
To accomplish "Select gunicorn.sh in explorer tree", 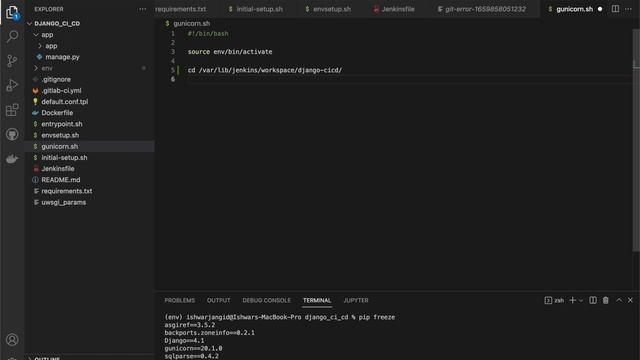I will click(x=60, y=147).
